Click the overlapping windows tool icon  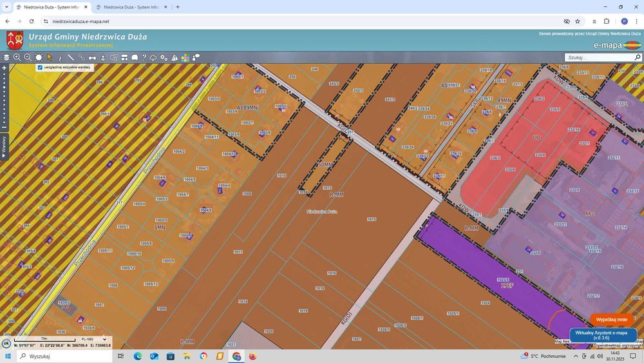[114, 57]
